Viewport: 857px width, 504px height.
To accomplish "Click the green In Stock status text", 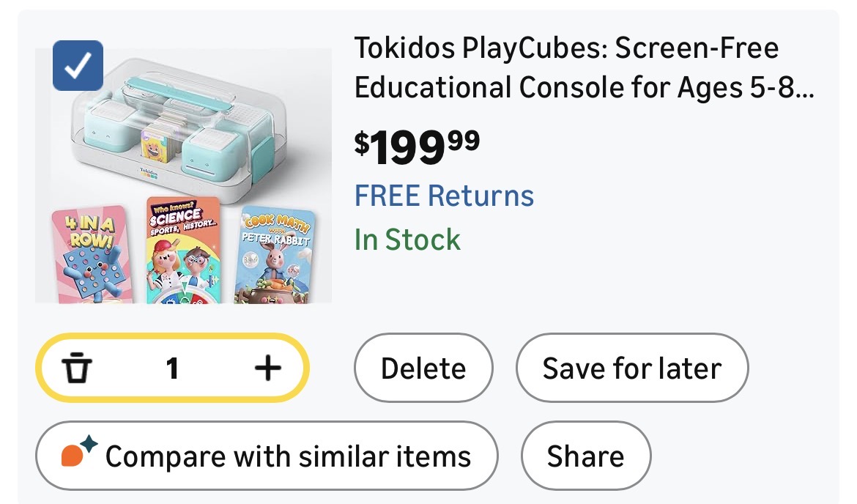I will point(407,240).
